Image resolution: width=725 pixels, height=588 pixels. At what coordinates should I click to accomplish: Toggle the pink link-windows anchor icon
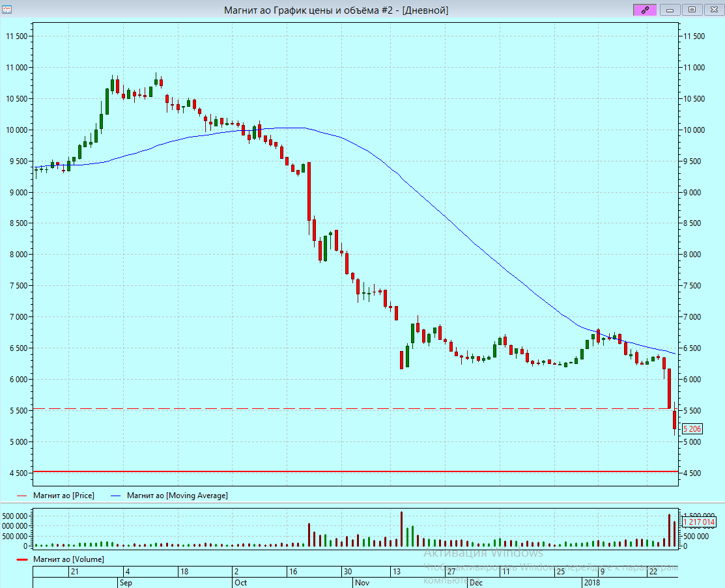coord(644,10)
